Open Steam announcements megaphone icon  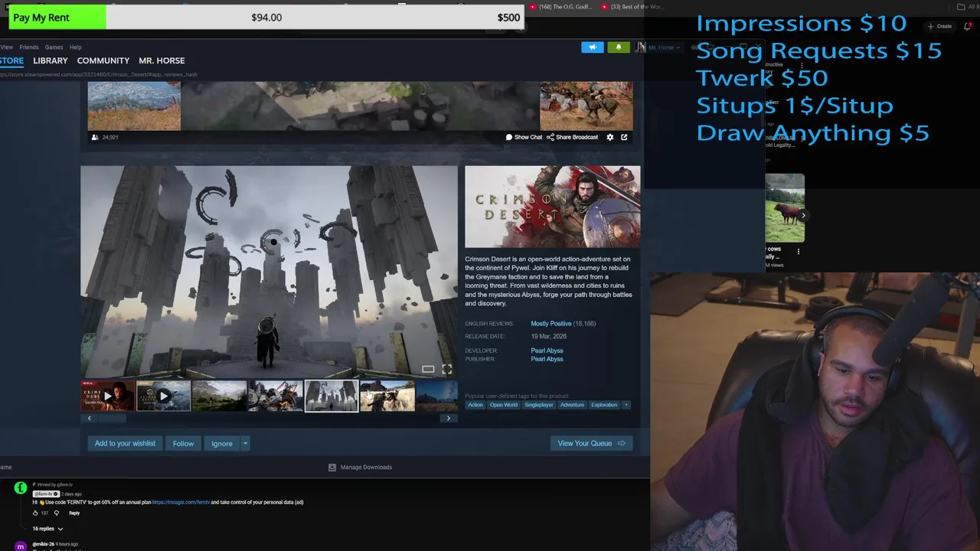click(x=593, y=47)
